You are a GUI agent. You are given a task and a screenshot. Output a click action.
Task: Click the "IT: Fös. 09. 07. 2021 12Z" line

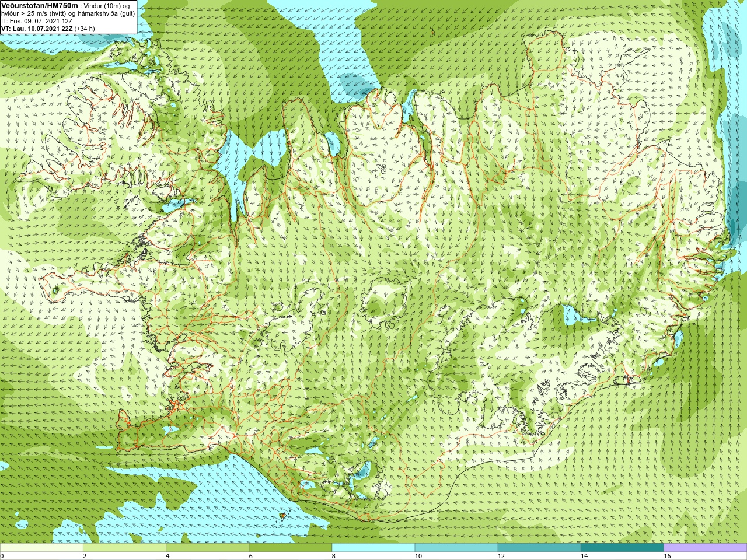click(37, 20)
